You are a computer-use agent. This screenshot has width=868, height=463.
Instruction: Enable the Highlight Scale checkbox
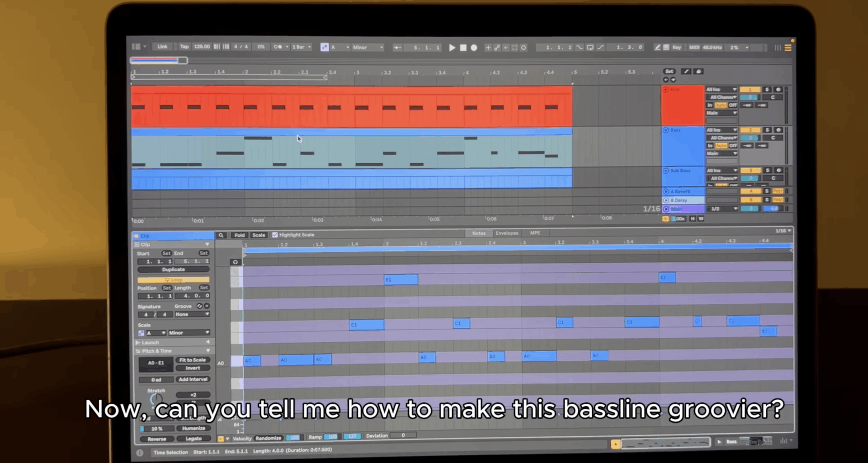tap(275, 235)
